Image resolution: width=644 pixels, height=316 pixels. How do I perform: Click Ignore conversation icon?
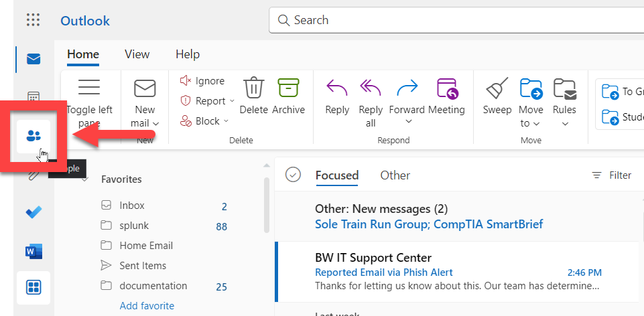186,80
